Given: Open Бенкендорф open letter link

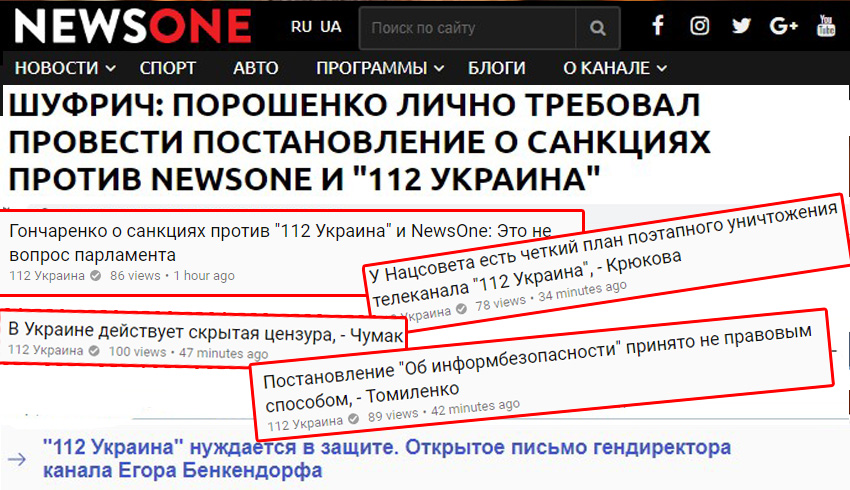Looking at the screenshot, I should 385,458.
